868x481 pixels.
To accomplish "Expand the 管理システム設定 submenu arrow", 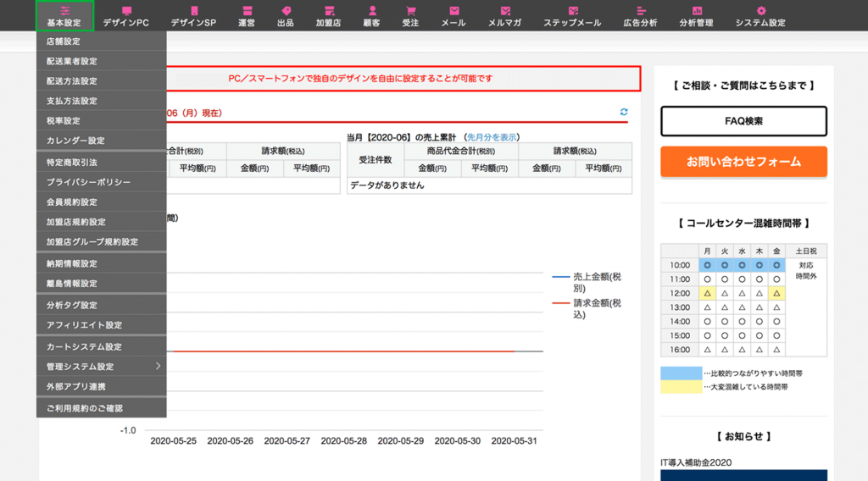I will [158, 367].
